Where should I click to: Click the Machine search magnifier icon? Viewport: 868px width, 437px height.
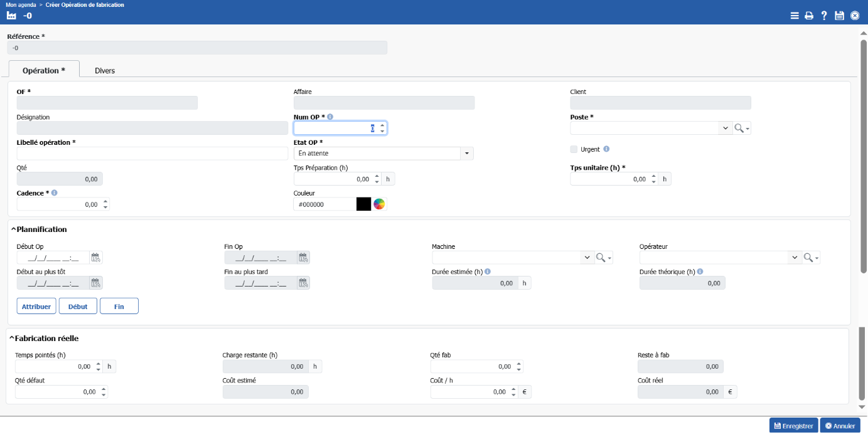click(x=601, y=258)
